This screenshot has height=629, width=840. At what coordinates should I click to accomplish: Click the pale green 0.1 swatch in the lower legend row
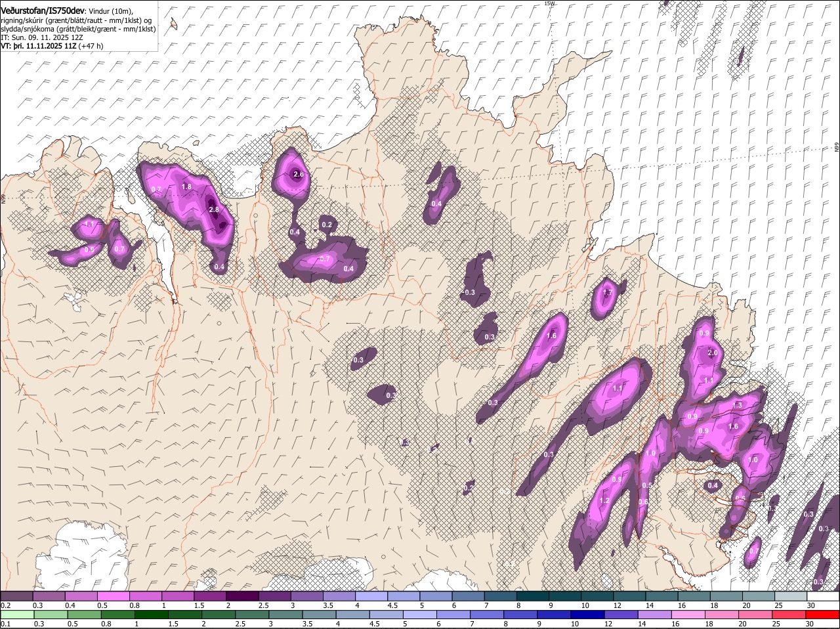[17, 615]
